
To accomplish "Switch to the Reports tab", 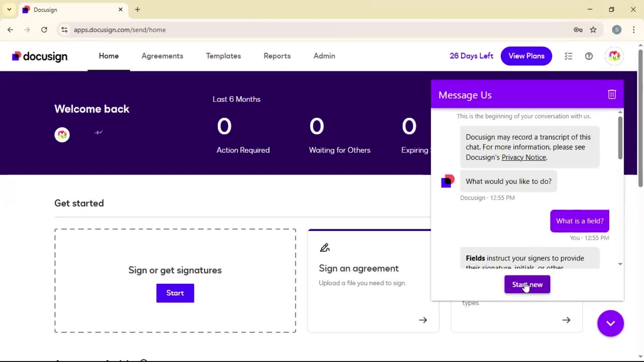I will point(277,56).
